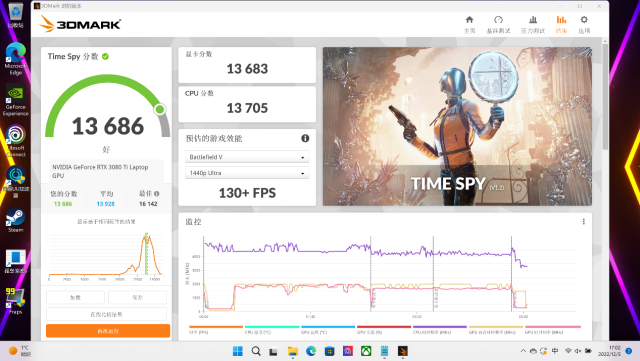This screenshot has width=640, height=361.
Task: Toggle the purple CPU clock frequency legend
Action: (440, 327)
